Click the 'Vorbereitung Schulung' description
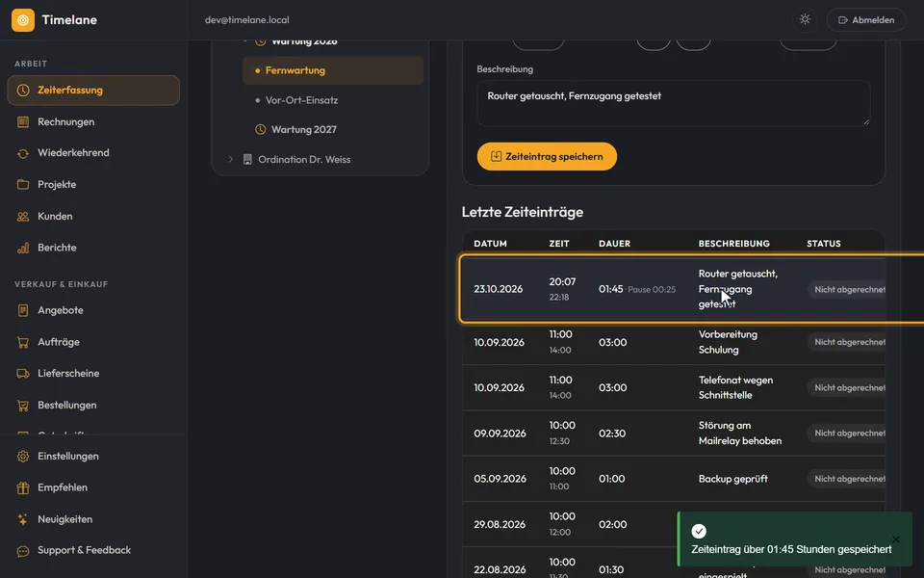The height and width of the screenshot is (578, 924). click(x=728, y=342)
